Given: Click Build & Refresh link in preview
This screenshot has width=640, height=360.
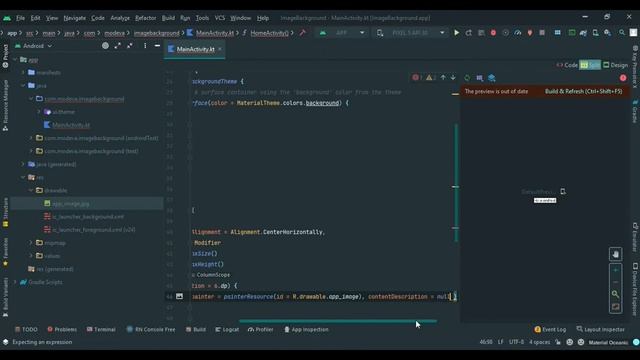Looking at the screenshot, I should (x=583, y=91).
